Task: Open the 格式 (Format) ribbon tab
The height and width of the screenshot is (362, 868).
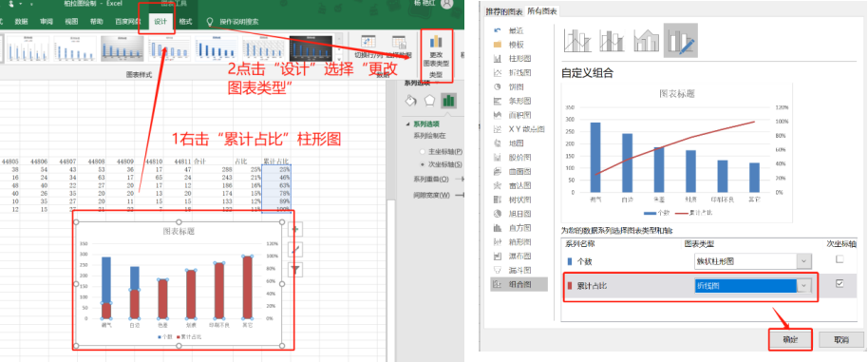Action: 185,22
